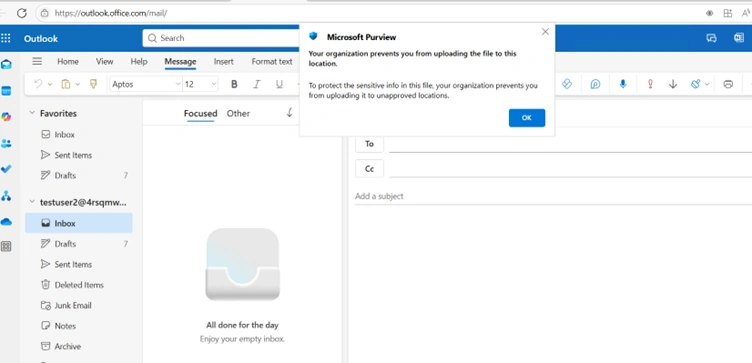Close the Microsoft Purview dialog with X
The image size is (752, 363).
point(545,32)
